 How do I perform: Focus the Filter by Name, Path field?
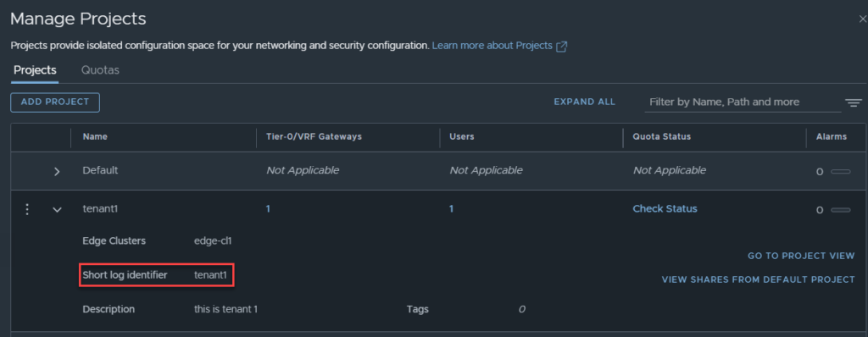[x=743, y=102]
